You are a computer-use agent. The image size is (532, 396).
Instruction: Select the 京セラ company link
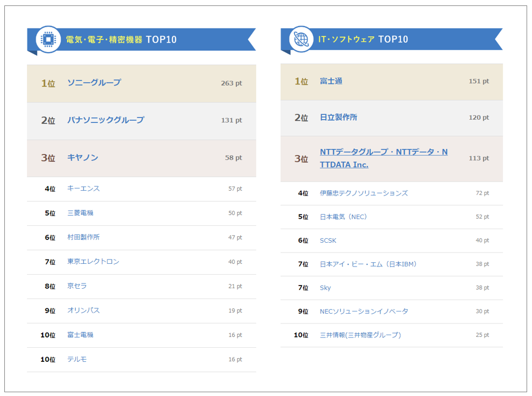tap(77, 286)
